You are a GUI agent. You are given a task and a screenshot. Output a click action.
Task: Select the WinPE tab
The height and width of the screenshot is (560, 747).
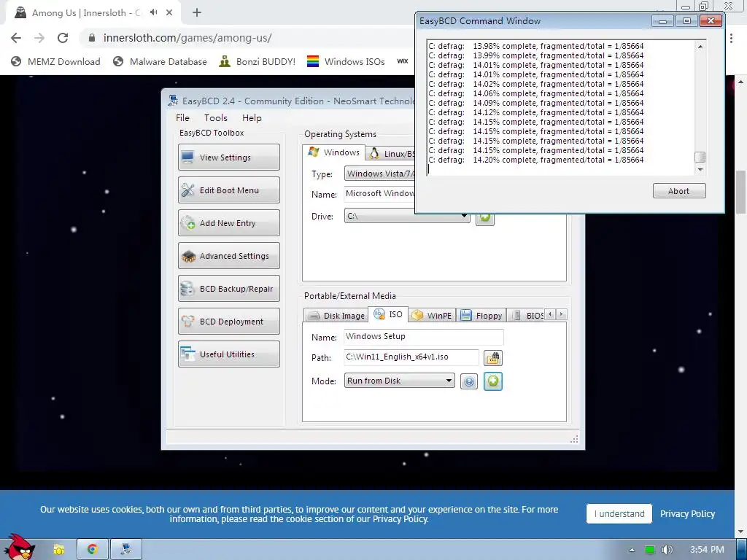coord(432,315)
